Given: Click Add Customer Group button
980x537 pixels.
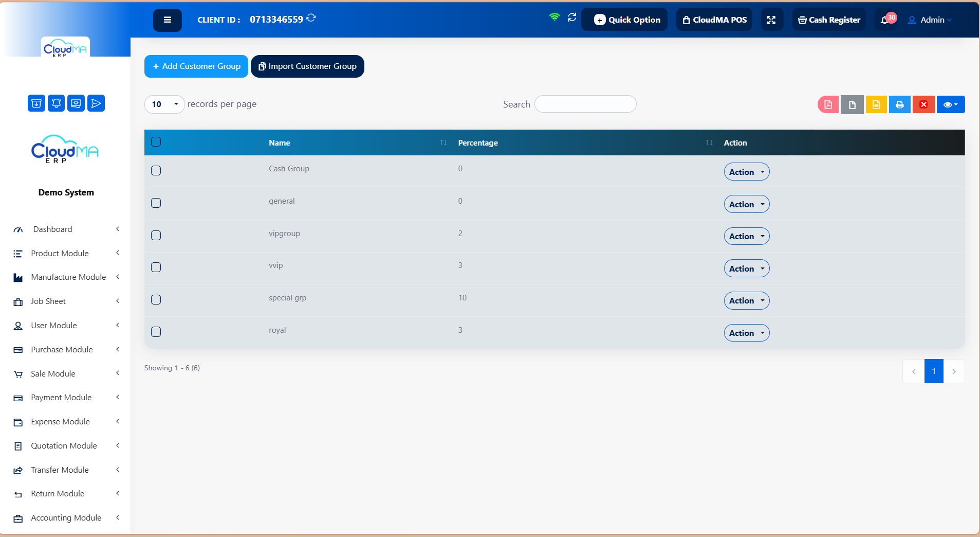Looking at the screenshot, I should click(196, 66).
